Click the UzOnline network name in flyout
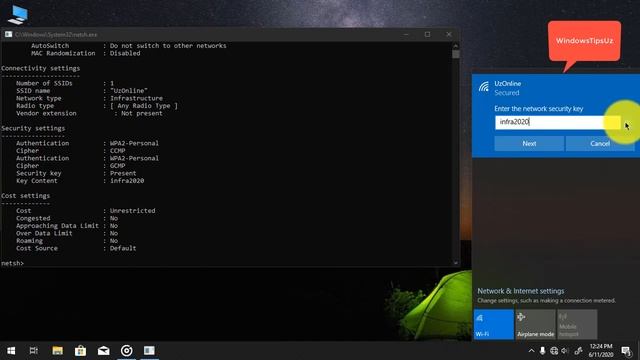 [x=507, y=83]
